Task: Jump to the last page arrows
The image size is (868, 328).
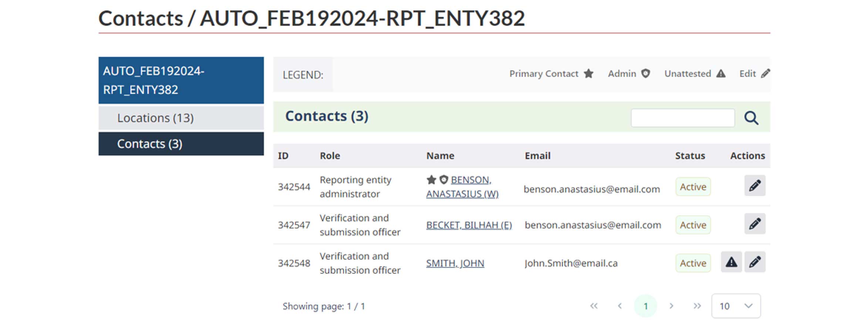Action: 697,306
